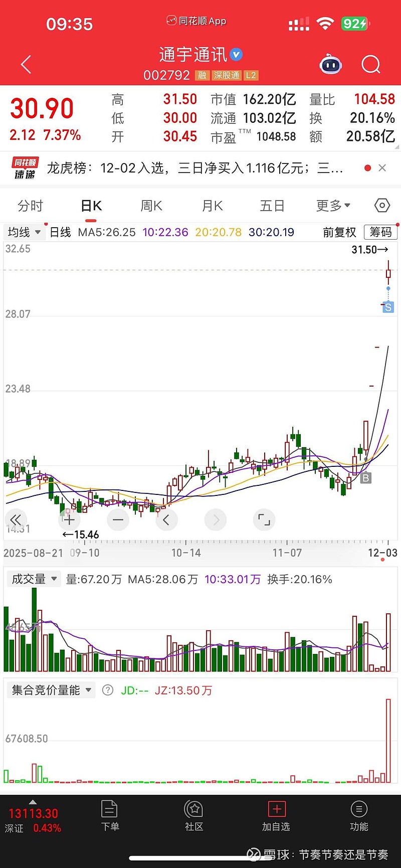Viewport: 401px width, 868px height.
Task: Tap the back arrow in header
Action: tap(26, 64)
